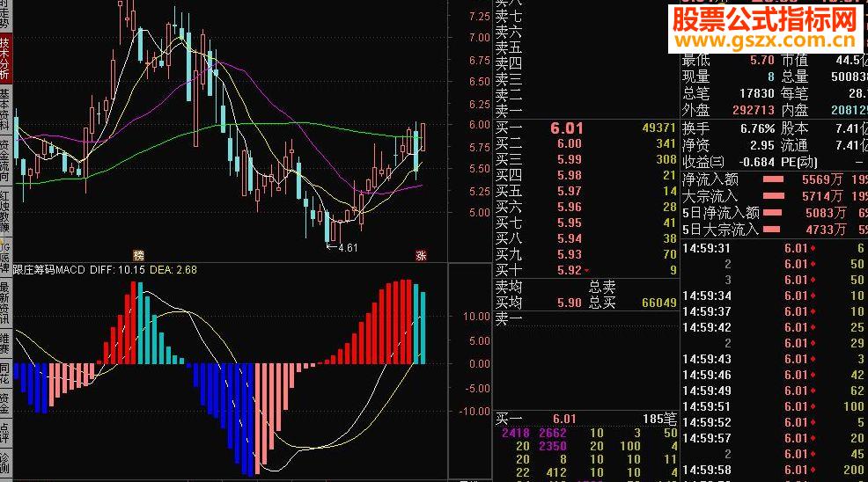Select the 买十 bid row at 5.92

585,270
